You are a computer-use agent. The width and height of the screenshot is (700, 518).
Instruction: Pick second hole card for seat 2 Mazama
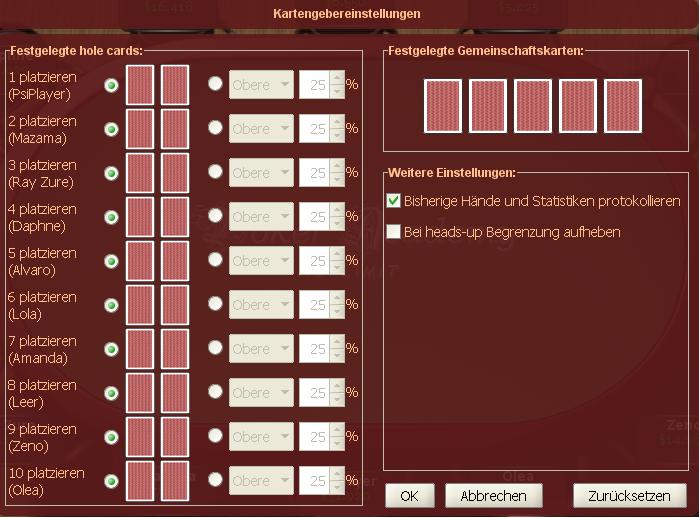point(175,129)
